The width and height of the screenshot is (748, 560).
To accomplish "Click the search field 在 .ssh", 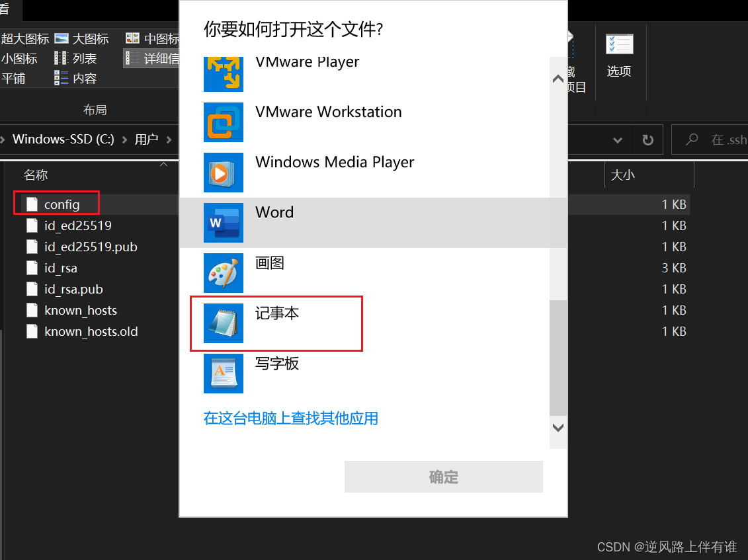I will [x=710, y=140].
